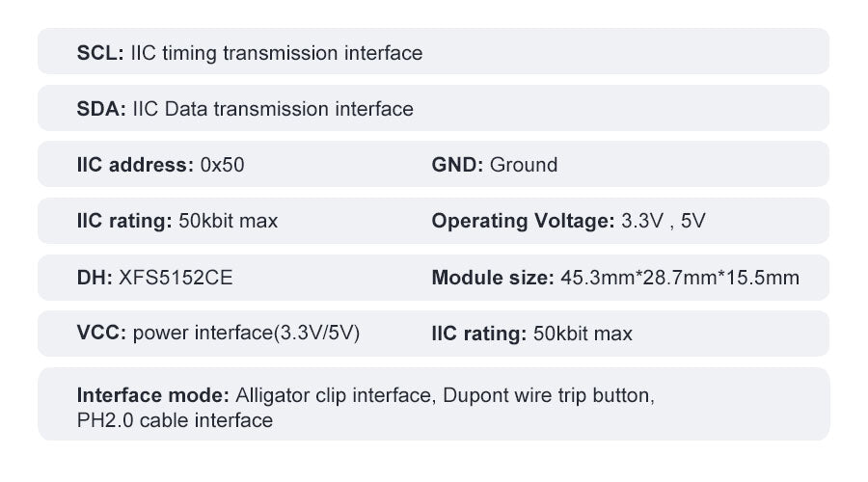Select the SDA specification row
868x482 pixels.
[x=433, y=108]
